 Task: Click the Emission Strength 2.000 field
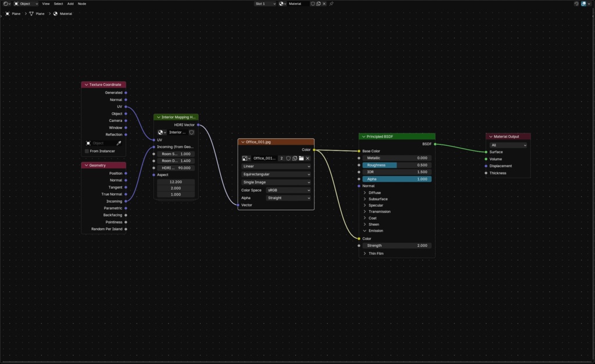(397, 246)
